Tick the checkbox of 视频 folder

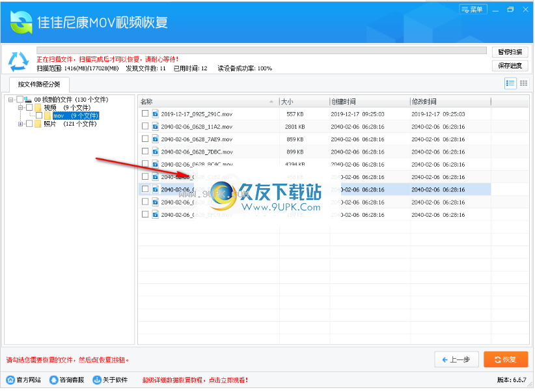[x=29, y=107]
